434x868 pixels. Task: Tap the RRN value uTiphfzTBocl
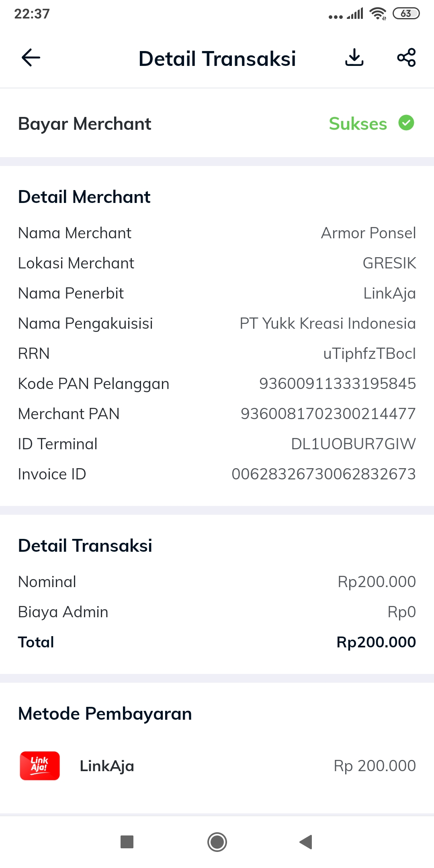[369, 354]
